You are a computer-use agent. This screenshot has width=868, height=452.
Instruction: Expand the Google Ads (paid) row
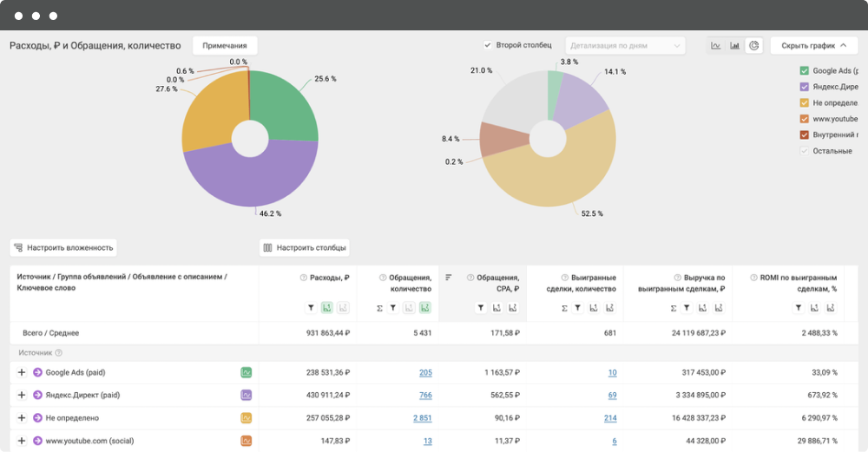pyautogui.click(x=22, y=372)
